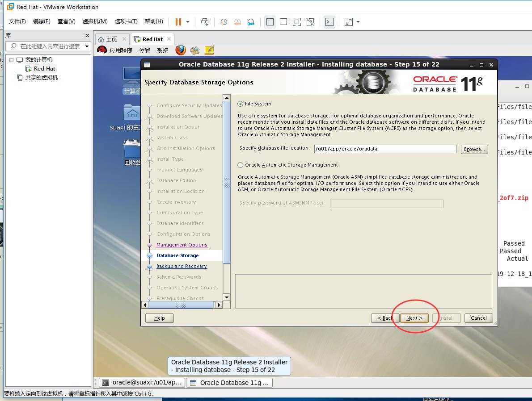The height and width of the screenshot is (401, 532).
Task: Click the step list vertical scrollbar thumb
Action: click(227, 182)
